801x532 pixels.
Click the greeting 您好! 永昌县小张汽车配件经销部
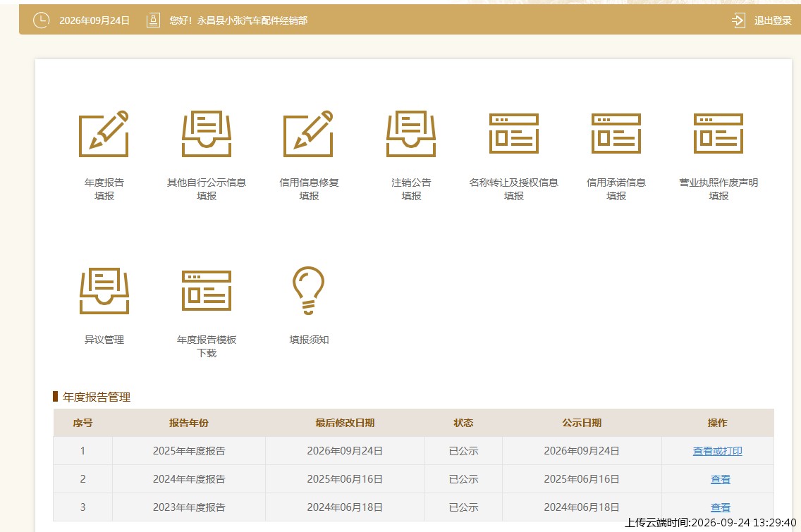click(238, 20)
